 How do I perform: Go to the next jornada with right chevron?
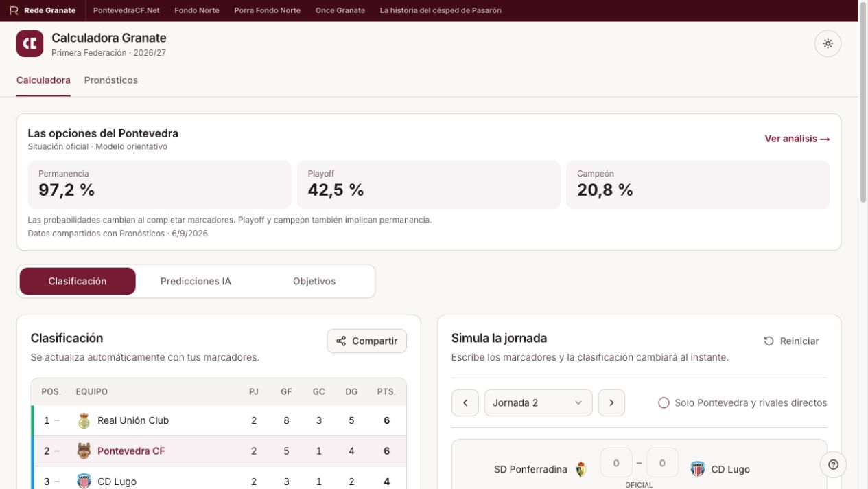pos(611,402)
